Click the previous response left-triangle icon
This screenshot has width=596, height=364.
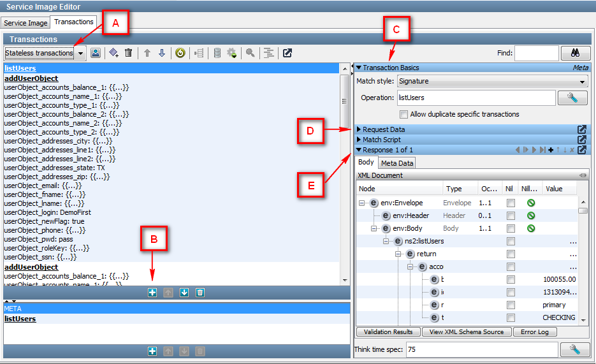518,150
